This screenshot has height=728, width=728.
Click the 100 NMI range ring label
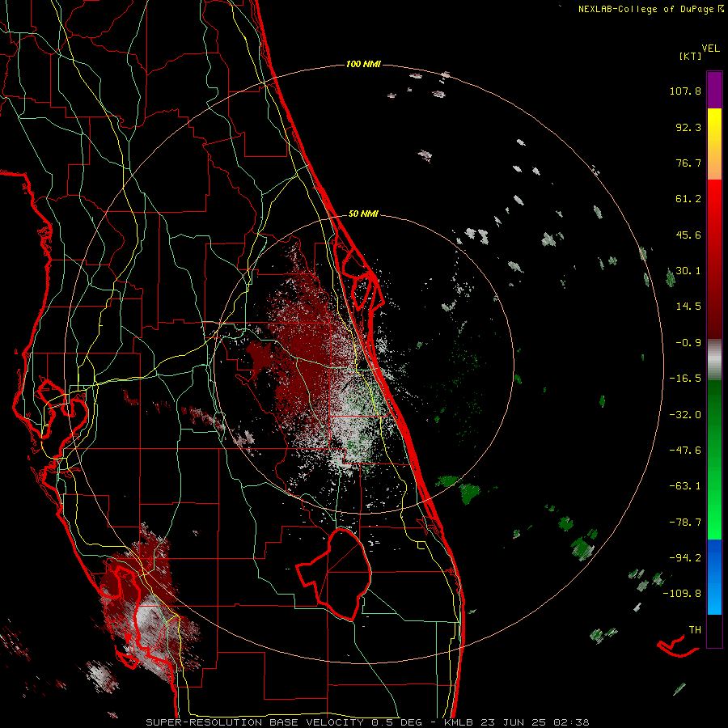click(x=363, y=64)
